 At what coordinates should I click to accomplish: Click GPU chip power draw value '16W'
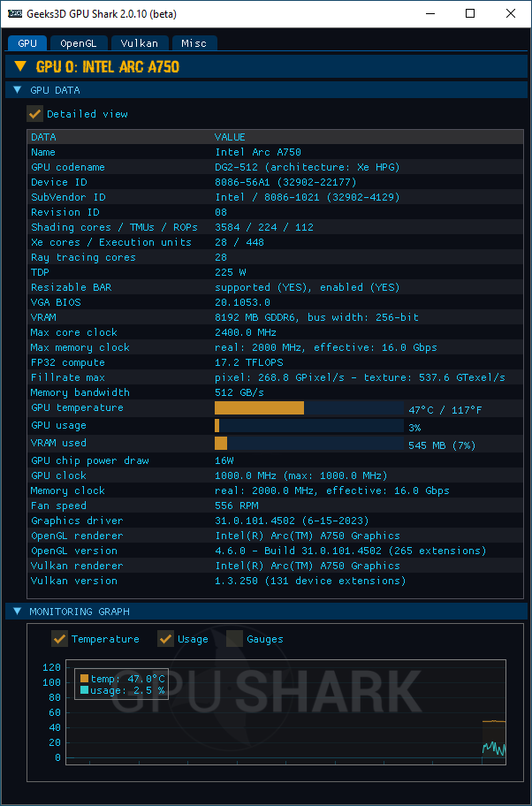click(x=224, y=460)
